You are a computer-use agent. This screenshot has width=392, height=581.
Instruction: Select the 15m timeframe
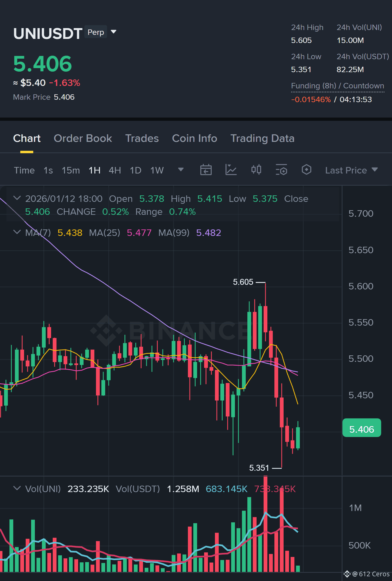point(71,170)
